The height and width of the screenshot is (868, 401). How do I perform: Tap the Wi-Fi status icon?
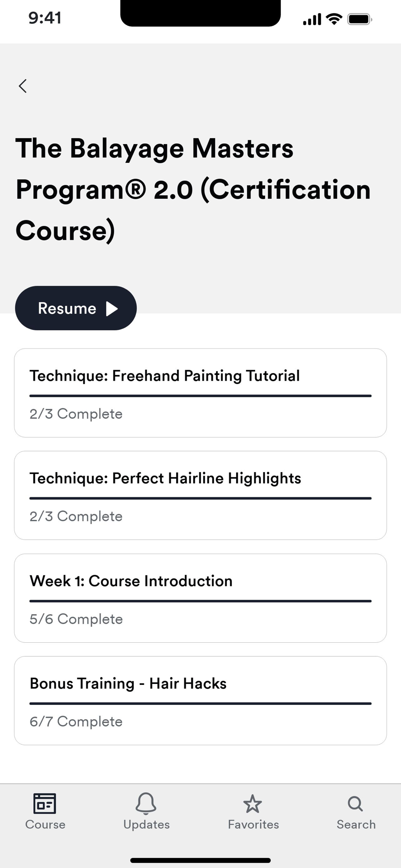point(334,19)
